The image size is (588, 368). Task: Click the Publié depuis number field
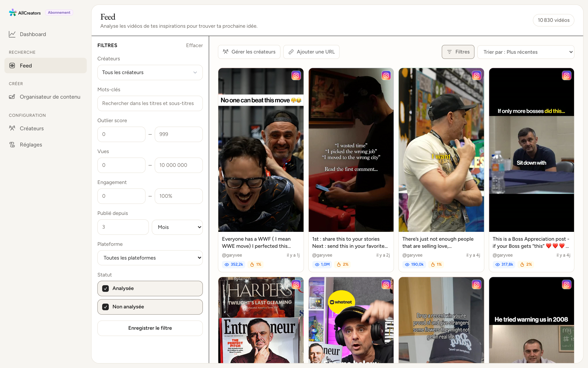click(x=123, y=227)
